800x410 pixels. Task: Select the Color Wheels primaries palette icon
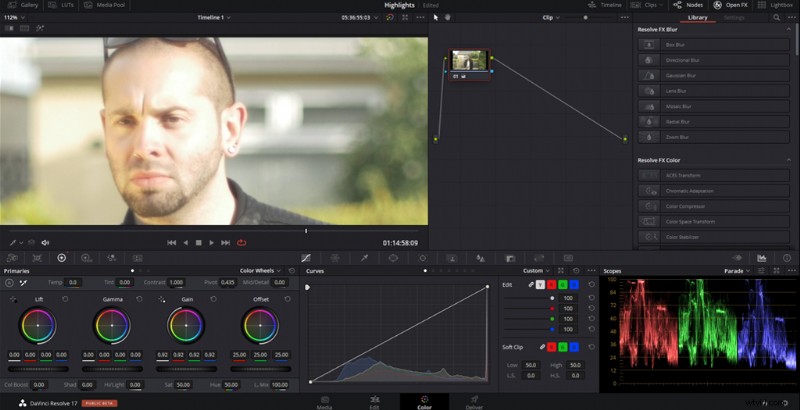[x=62, y=258]
